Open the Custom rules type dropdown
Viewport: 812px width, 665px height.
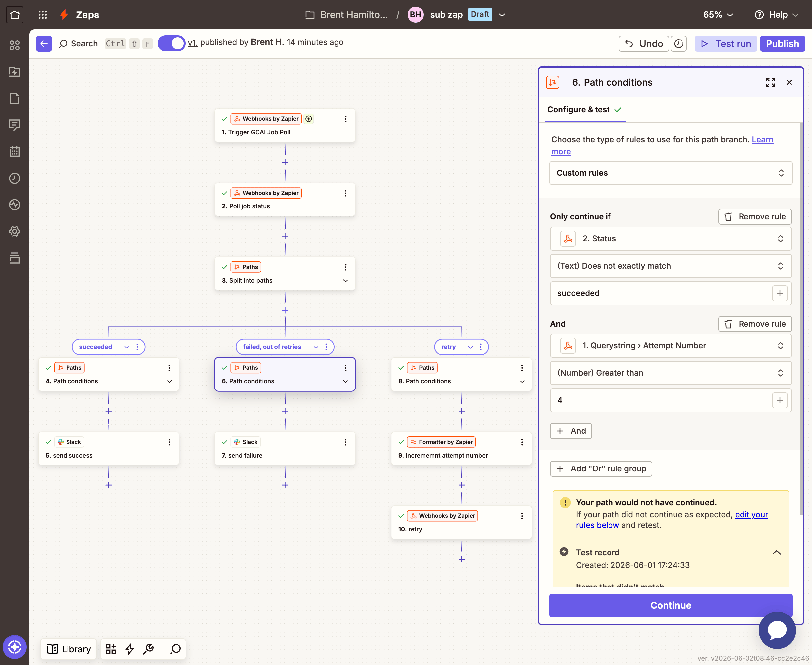click(670, 173)
